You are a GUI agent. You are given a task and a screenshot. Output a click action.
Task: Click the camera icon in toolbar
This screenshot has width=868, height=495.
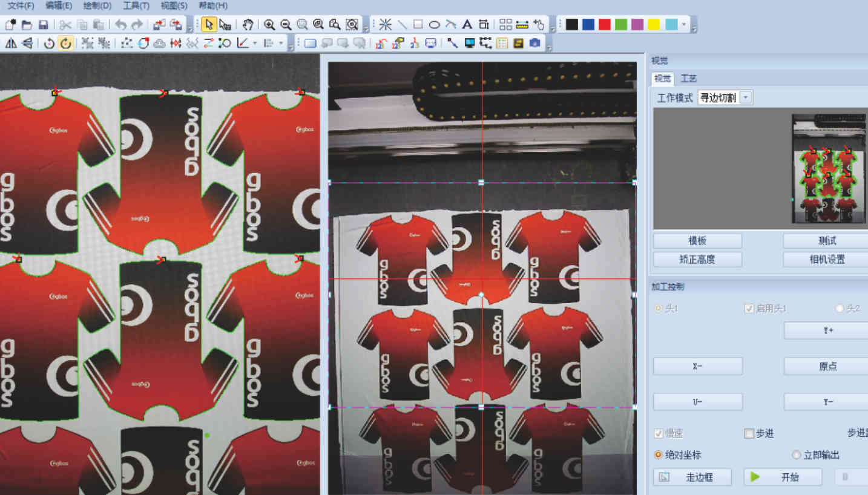pyautogui.click(x=534, y=43)
